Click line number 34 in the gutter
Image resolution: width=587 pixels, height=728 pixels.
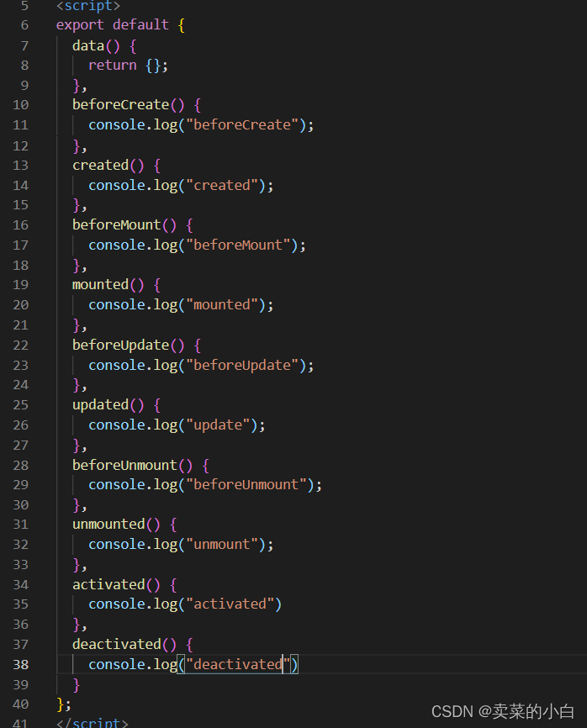pyautogui.click(x=20, y=584)
